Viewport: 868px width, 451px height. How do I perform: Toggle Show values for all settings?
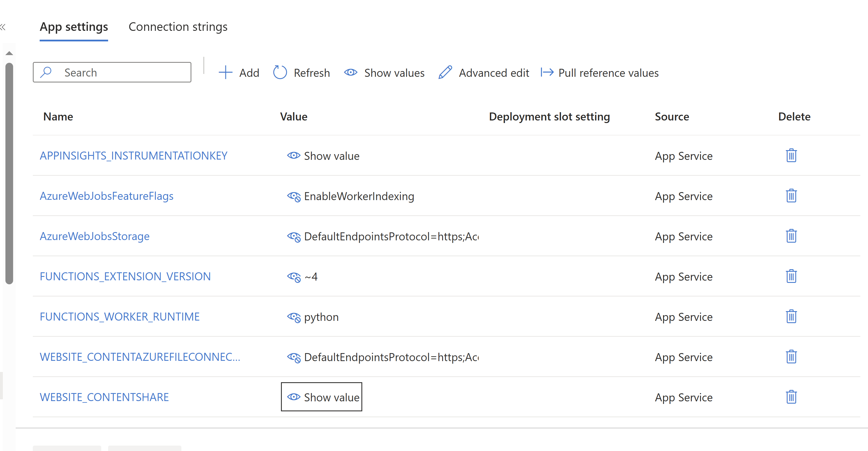tap(385, 73)
